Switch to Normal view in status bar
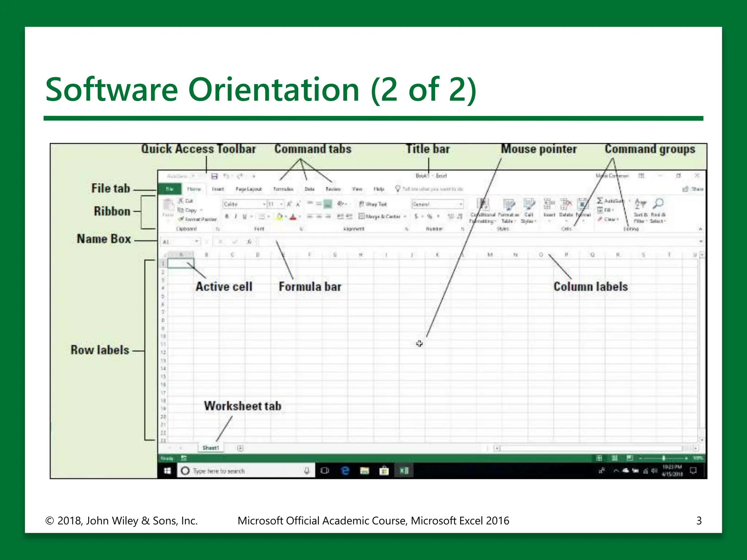This screenshot has width=747, height=560. 599,458
